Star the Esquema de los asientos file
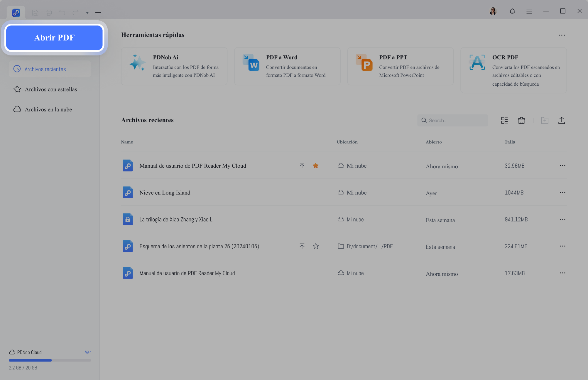Image resolution: width=588 pixels, height=380 pixels. (316, 246)
